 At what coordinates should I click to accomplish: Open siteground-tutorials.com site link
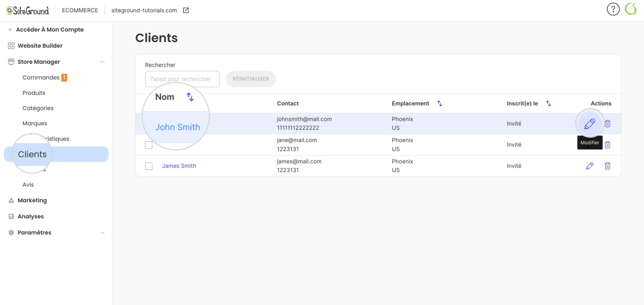click(144, 11)
